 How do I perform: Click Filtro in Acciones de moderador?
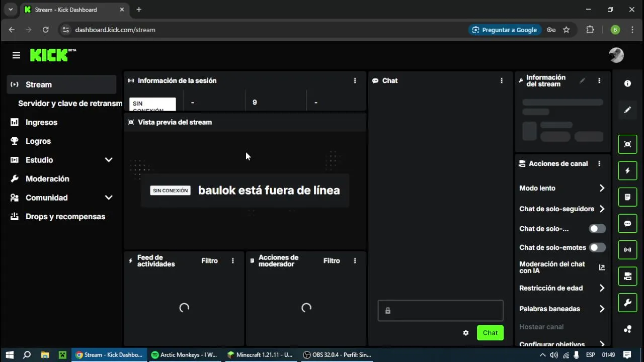pos(332,260)
